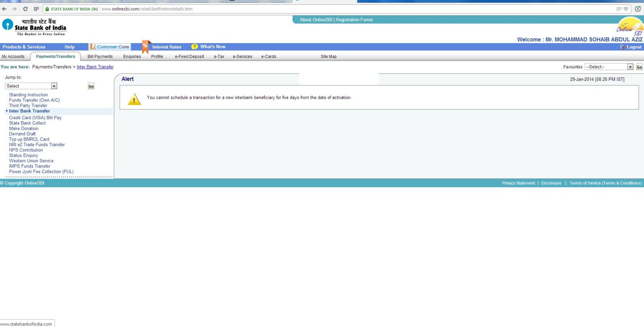Click the browser back arrow
This screenshot has width=644, height=327.
[4, 9]
